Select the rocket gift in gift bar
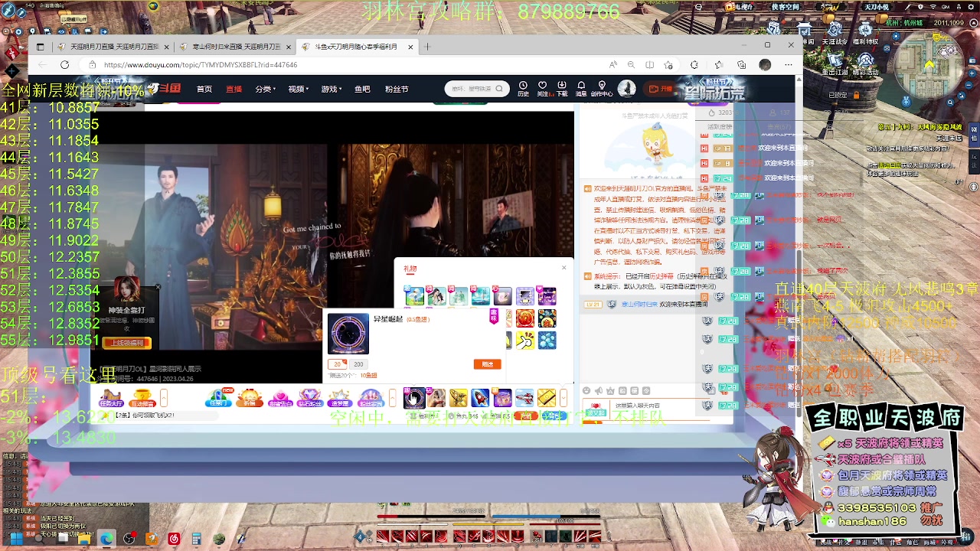The image size is (980, 551). [480, 398]
